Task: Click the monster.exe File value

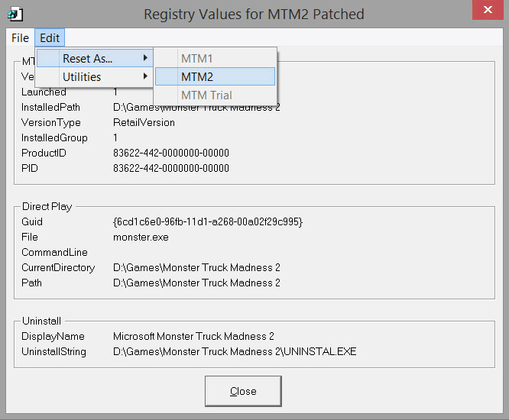Action: point(141,237)
